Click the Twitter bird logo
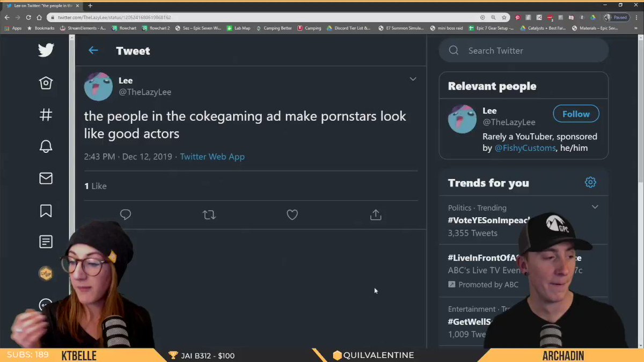 tap(46, 50)
